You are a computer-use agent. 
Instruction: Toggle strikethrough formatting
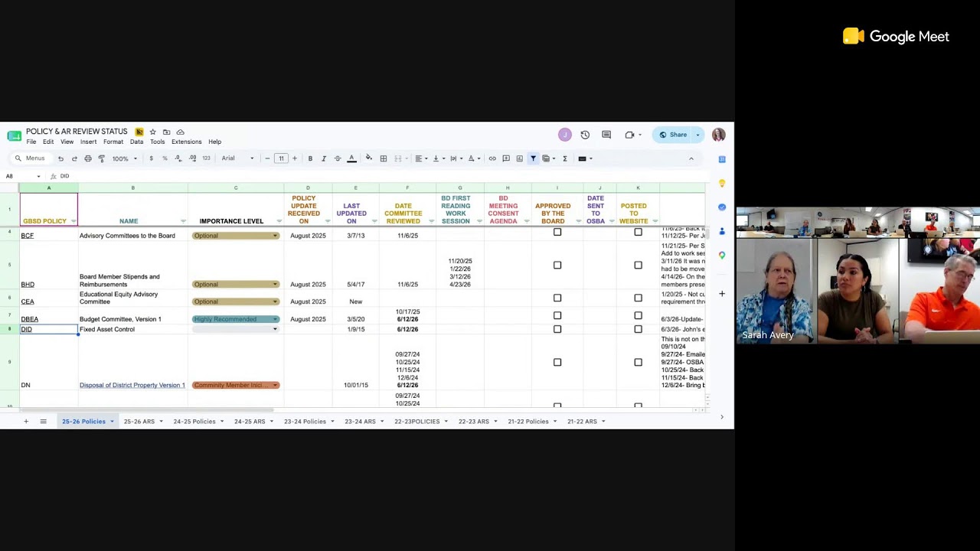338,158
